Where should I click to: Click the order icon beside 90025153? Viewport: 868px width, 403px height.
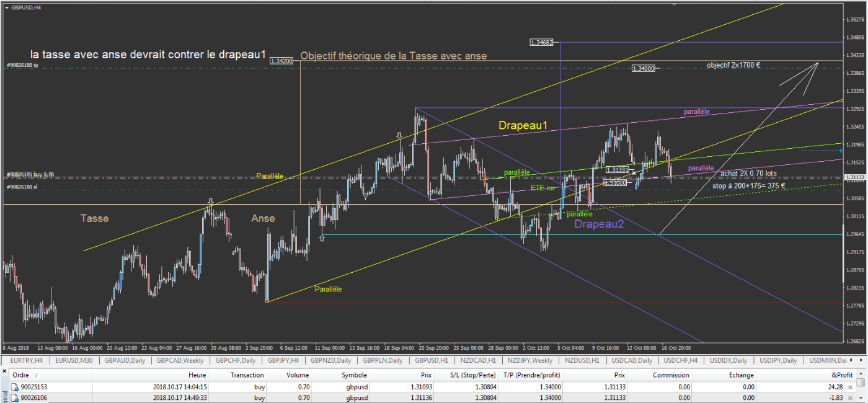tap(14, 386)
